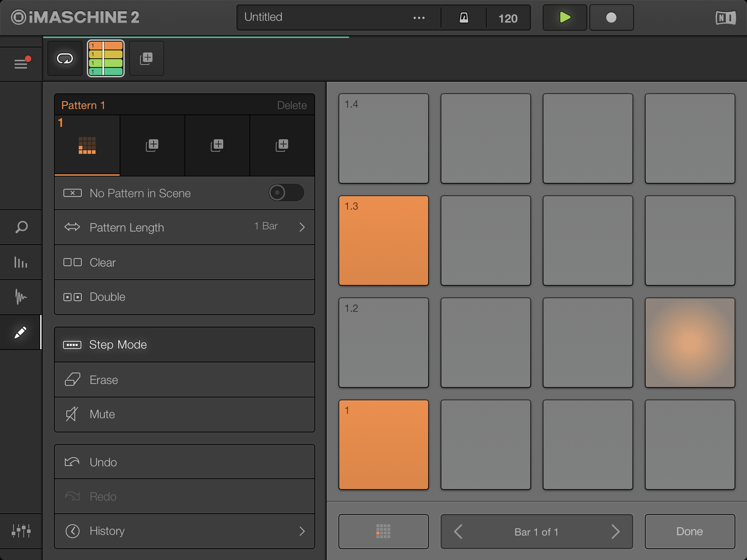Viewport: 747px width, 560px height.
Task: Undo the last action
Action: click(185, 462)
